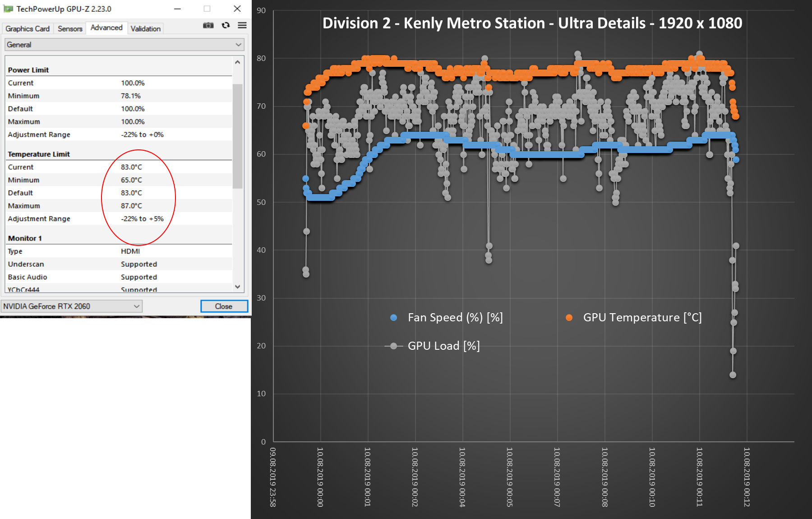Select the Power Limit Maximum row

(120, 122)
